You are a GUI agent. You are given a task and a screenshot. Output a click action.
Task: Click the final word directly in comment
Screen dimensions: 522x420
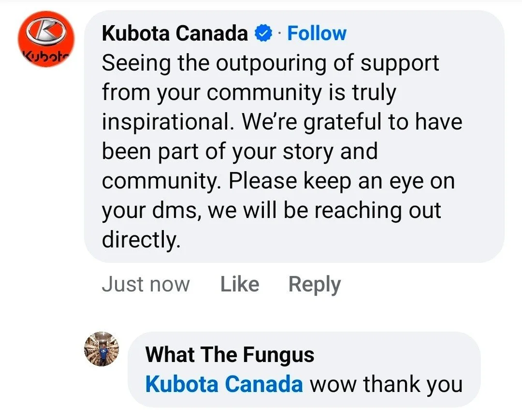pyautogui.click(x=141, y=240)
